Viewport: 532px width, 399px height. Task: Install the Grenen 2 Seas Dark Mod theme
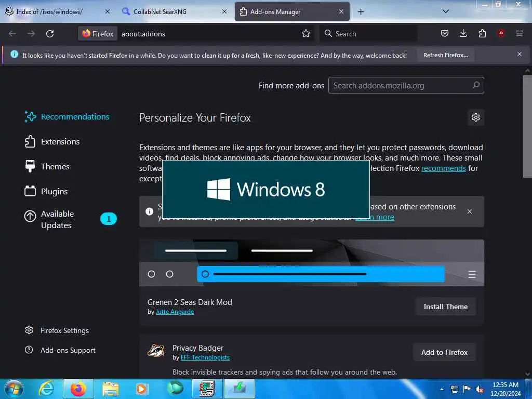click(x=445, y=307)
